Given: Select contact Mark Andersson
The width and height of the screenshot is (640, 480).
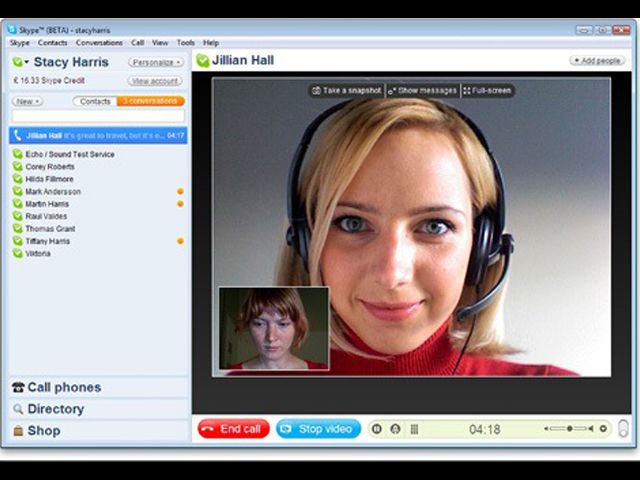Looking at the screenshot, I should pos(53,191).
